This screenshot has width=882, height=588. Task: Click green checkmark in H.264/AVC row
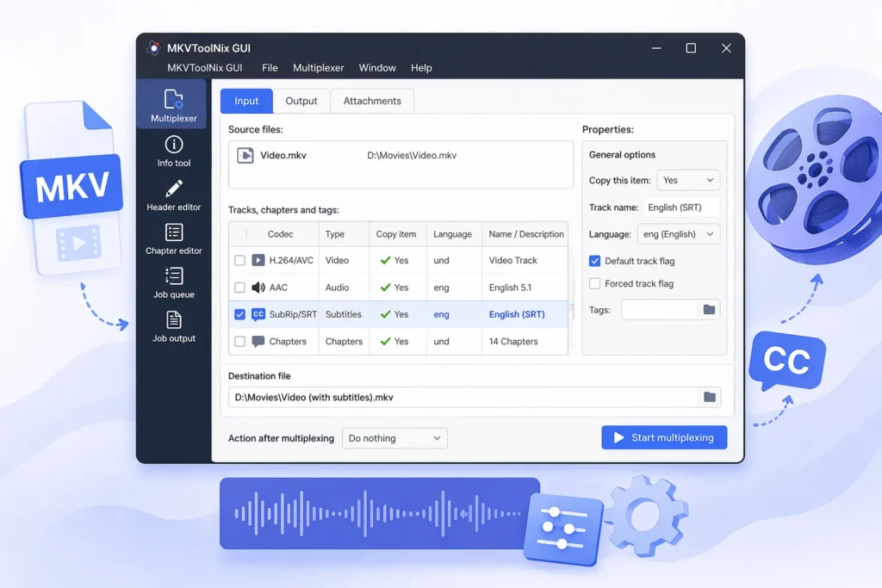[x=385, y=260]
